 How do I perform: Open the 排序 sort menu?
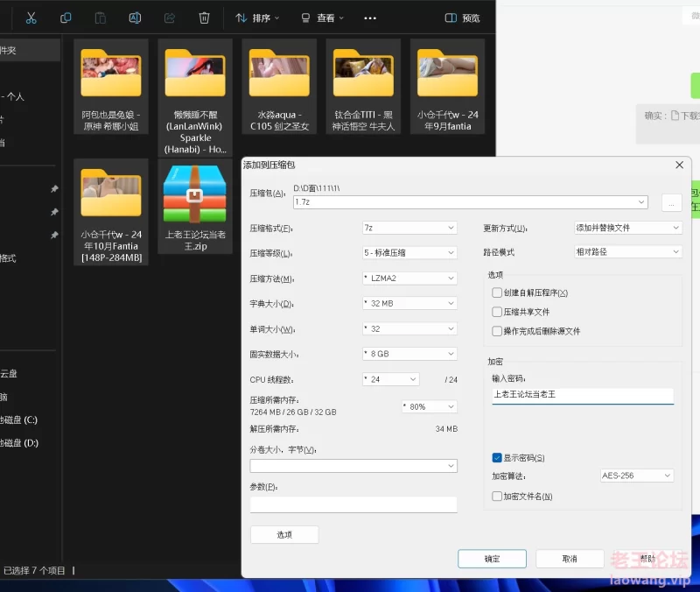tap(258, 18)
